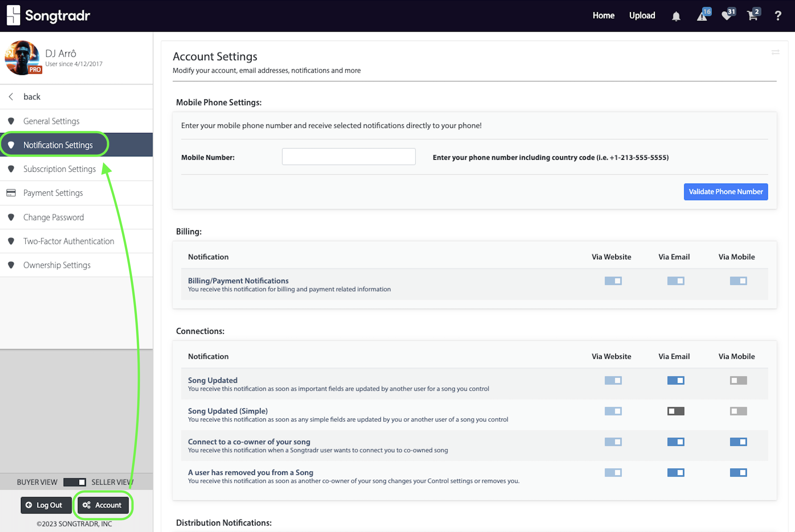Click the Log Out button
Screen dimensions: 795x532
pos(46,505)
